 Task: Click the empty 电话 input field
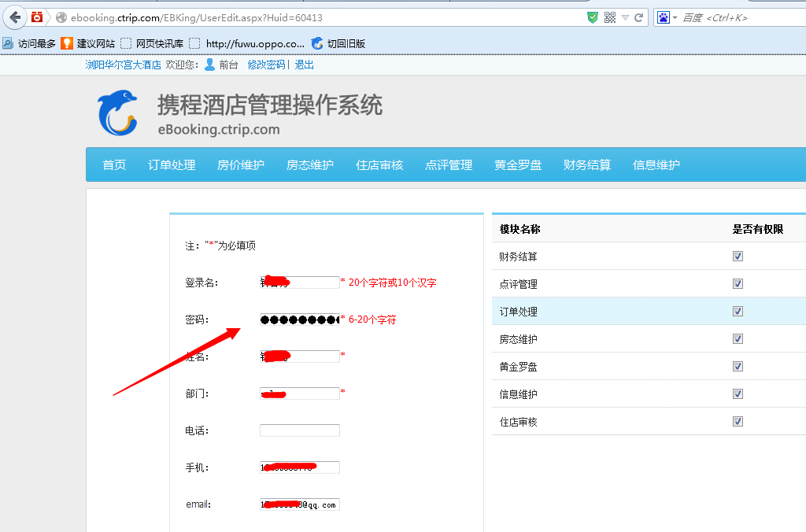(300, 430)
